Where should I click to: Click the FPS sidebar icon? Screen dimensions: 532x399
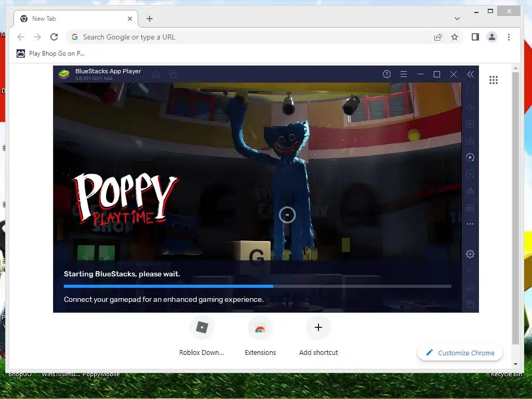click(x=470, y=207)
